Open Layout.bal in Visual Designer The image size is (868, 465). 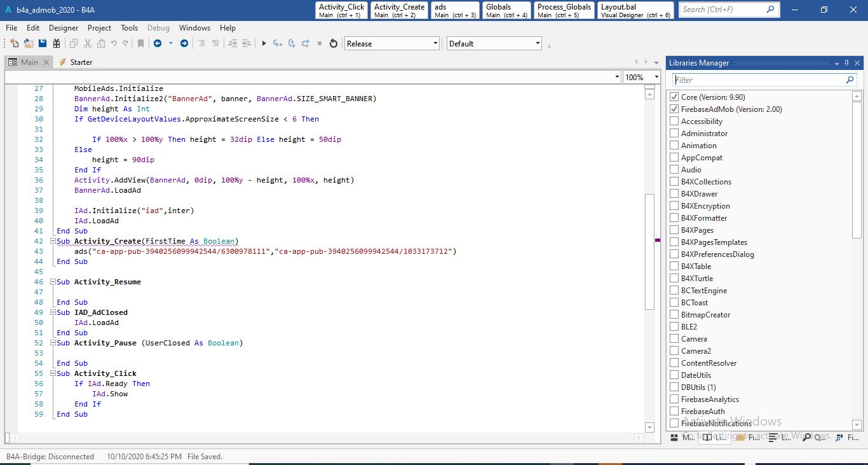635,11
